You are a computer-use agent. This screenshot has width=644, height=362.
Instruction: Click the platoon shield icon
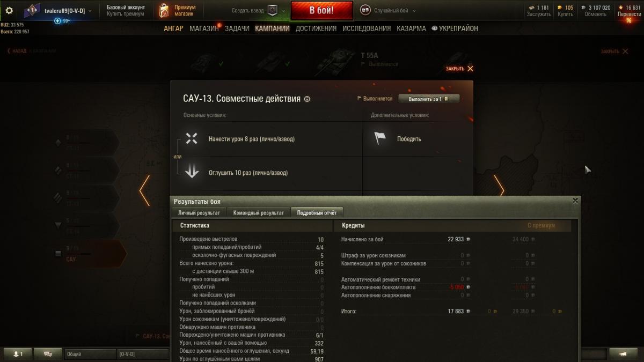[272, 11]
